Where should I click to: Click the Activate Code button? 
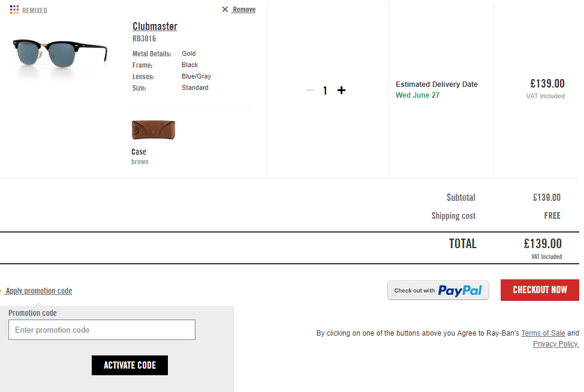[x=130, y=365]
